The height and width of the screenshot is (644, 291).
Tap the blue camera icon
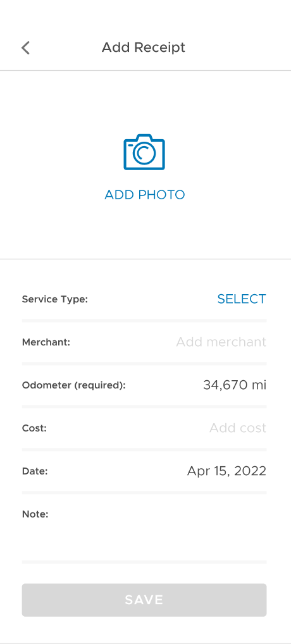pyautogui.click(x=144, y=152)
